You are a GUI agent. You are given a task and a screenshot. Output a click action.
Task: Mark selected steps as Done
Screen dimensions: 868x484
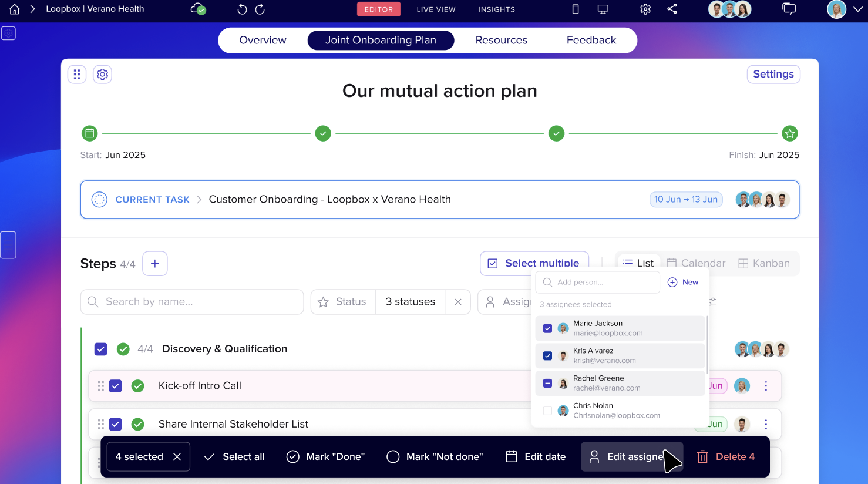coord(326,456)
